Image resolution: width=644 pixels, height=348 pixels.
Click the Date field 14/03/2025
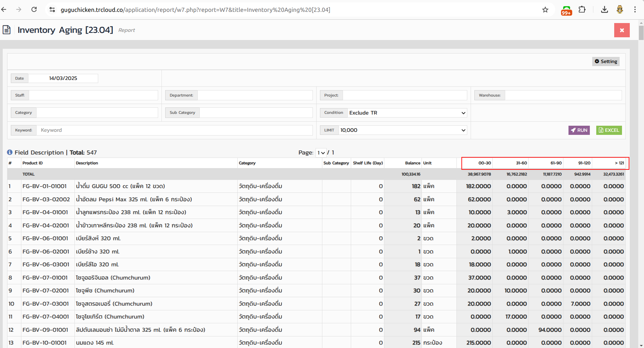(x=63, y=78)
